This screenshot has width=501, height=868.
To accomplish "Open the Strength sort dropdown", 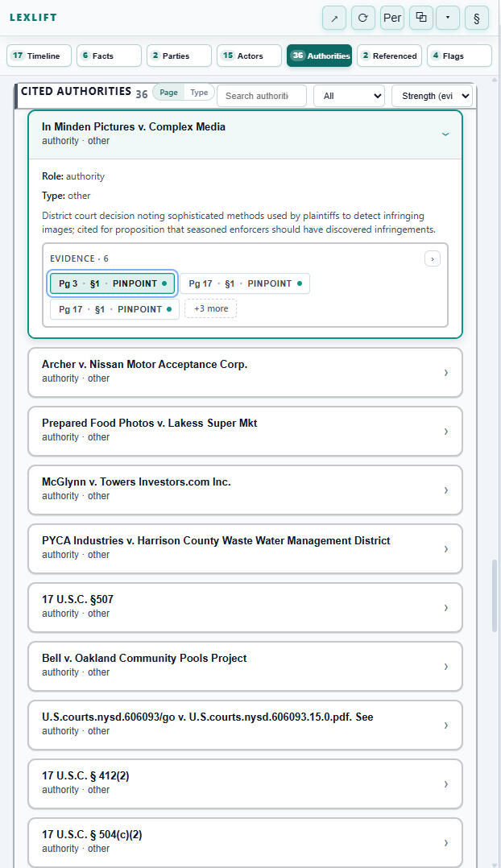I will click(x=432, y=96).
